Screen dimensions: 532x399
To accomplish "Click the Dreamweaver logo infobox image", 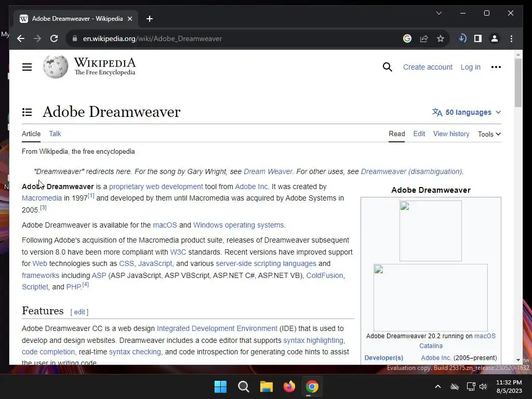I will pos(431,231).
